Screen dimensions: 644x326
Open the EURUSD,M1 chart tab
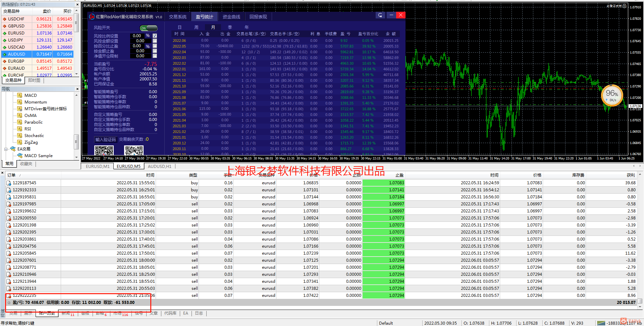coord(98,166)
